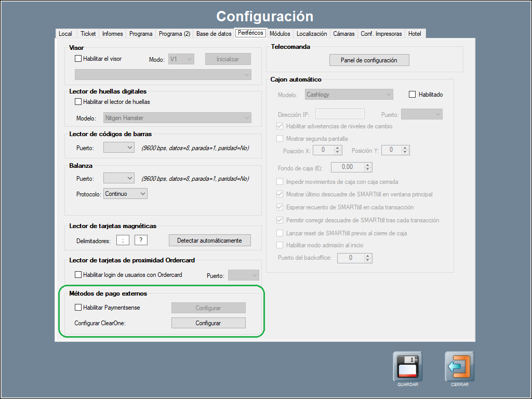This screenshot has width=532, height=399.
Task: Click Configurar button for ClearOne
Action: tap(208, 323)
